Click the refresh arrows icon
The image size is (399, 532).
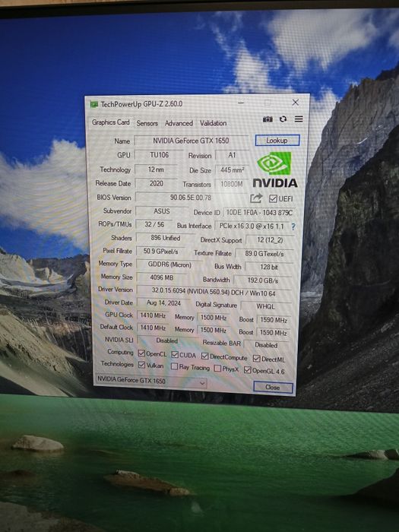[x=283, y=119]
